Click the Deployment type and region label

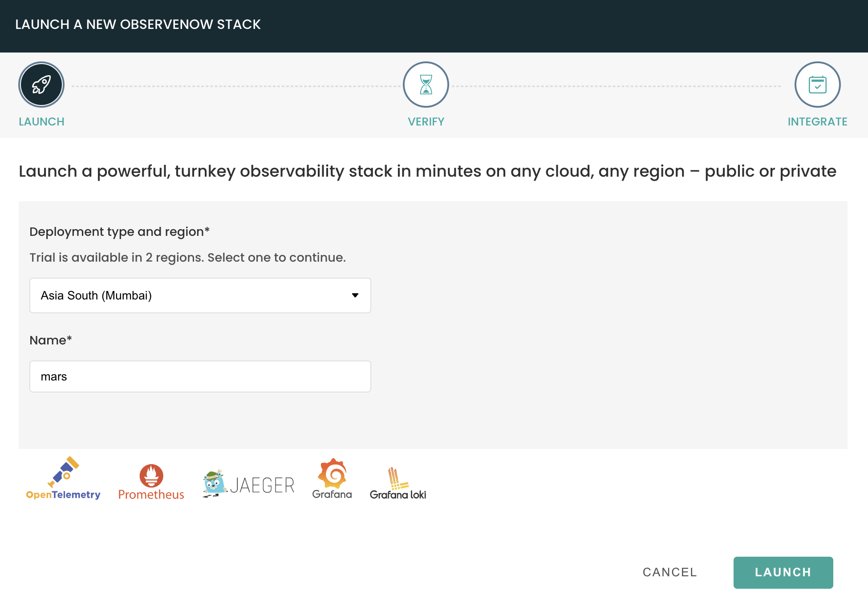pos(119,232)
